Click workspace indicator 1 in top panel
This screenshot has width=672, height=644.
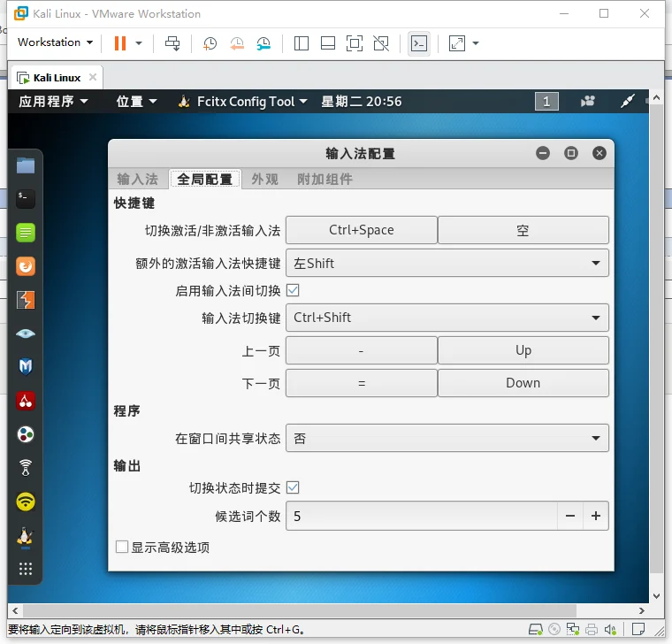[546, 102]
